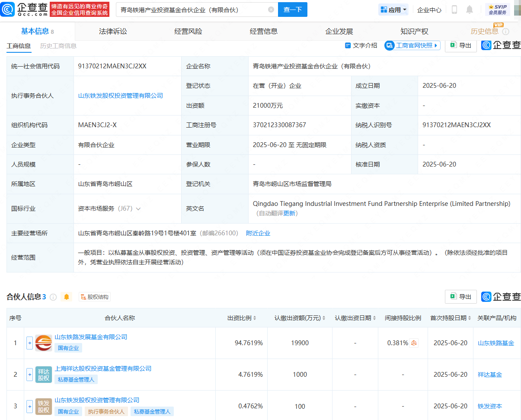This screenshot has height=420, width=521.
Task: Click 祥达股权 logo thumbnail
Action: coord(43,375)
